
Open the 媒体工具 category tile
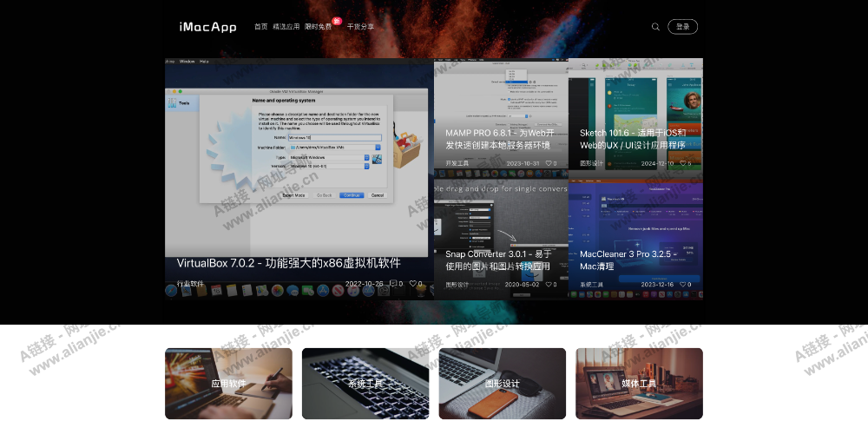[x=640, y=384]
